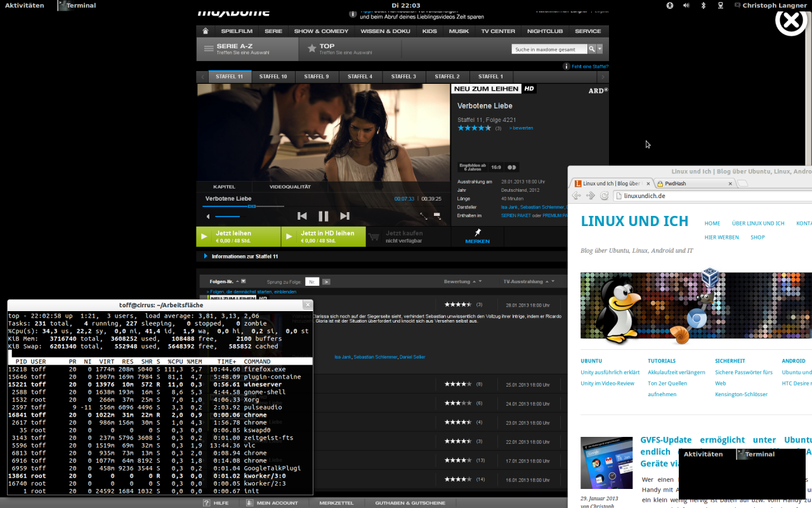Switch to the Staffel 4 tab
Viewport: 812px width, 508px height.
pyautogui.click(x=360, y=76)
